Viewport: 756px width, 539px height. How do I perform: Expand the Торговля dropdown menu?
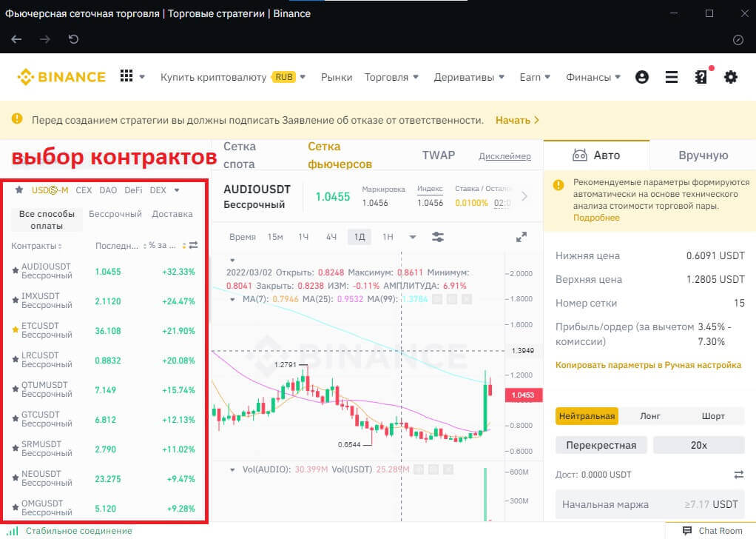(x=391, y=77)
